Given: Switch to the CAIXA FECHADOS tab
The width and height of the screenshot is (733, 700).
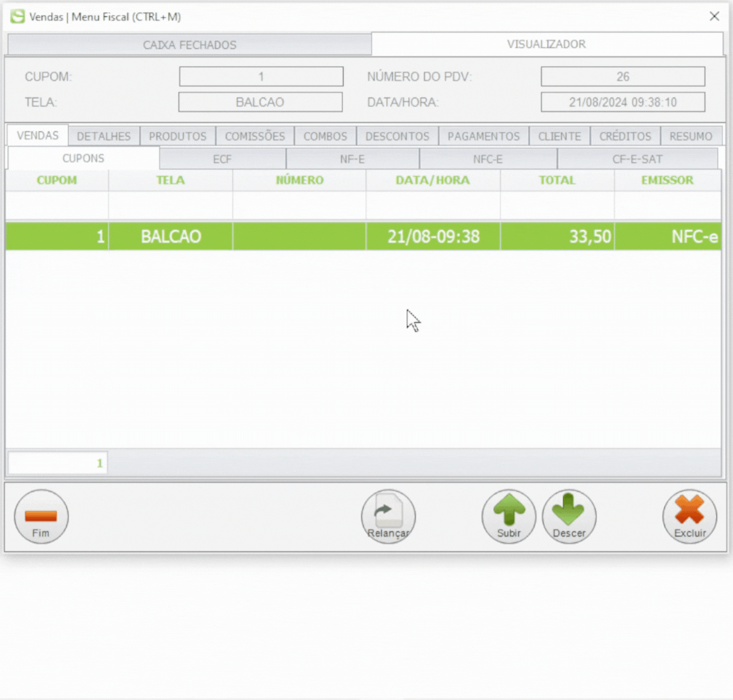Looking at the screenshot, I should click(x=190, y=45).
